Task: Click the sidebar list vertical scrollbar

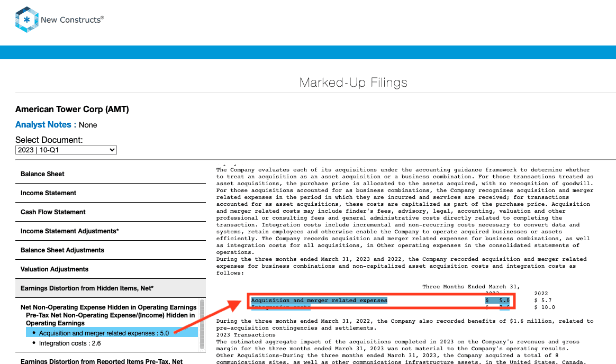Action: click(x=202, y=324)
